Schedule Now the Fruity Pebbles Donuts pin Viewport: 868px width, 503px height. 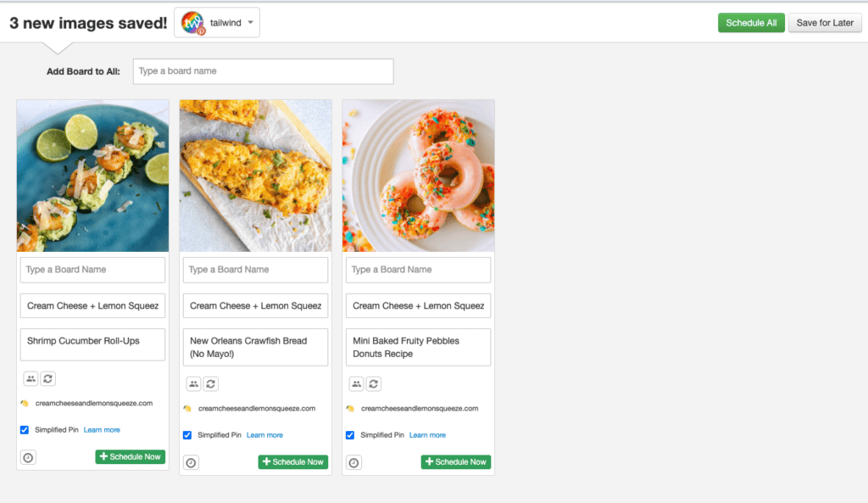(455, 462)
